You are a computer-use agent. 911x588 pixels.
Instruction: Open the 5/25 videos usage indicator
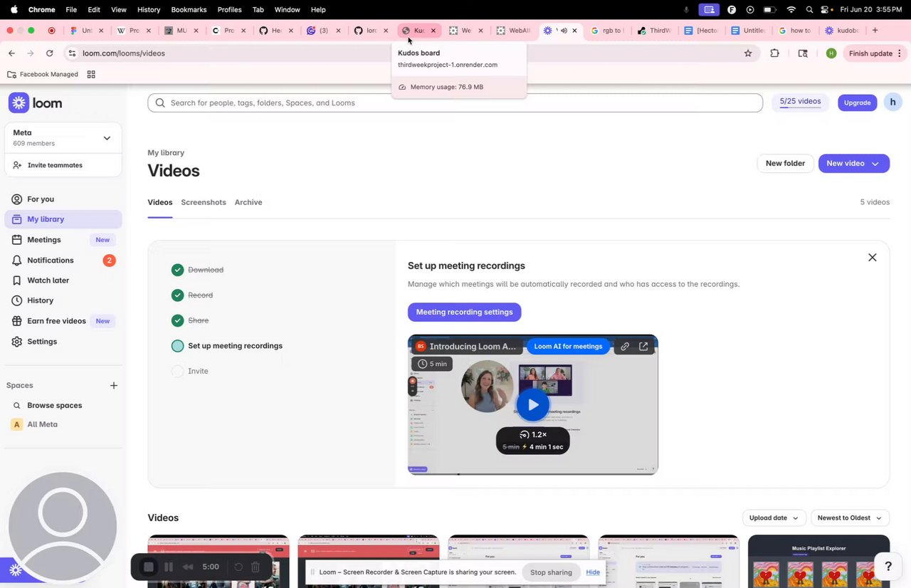click(800, 102)
